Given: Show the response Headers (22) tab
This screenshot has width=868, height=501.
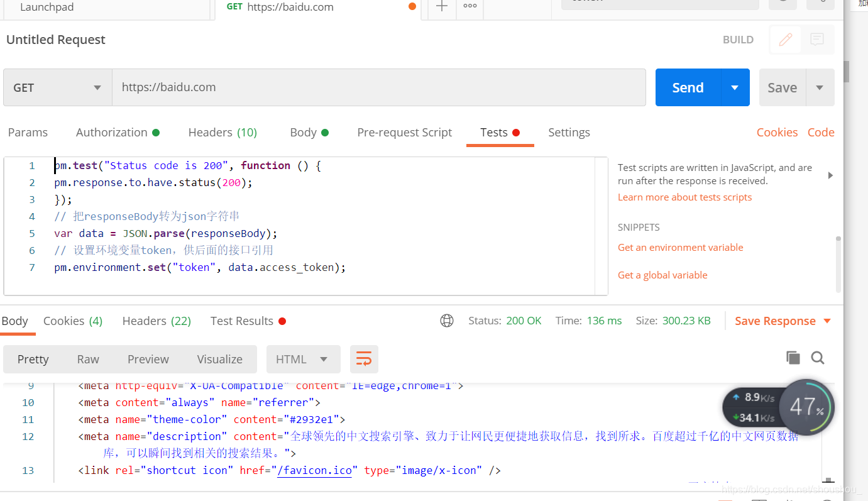Looking at the screenshot, I should (x=157, y=321).
